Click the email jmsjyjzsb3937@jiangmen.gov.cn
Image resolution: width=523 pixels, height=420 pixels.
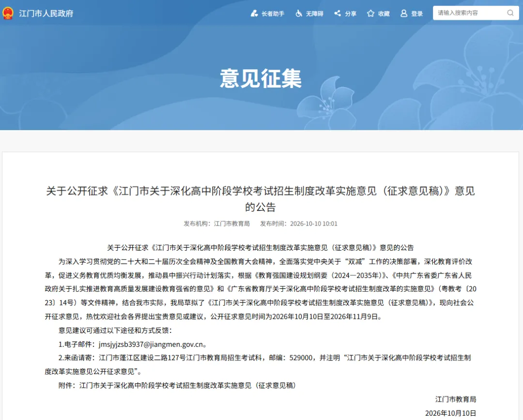[151, 345]
